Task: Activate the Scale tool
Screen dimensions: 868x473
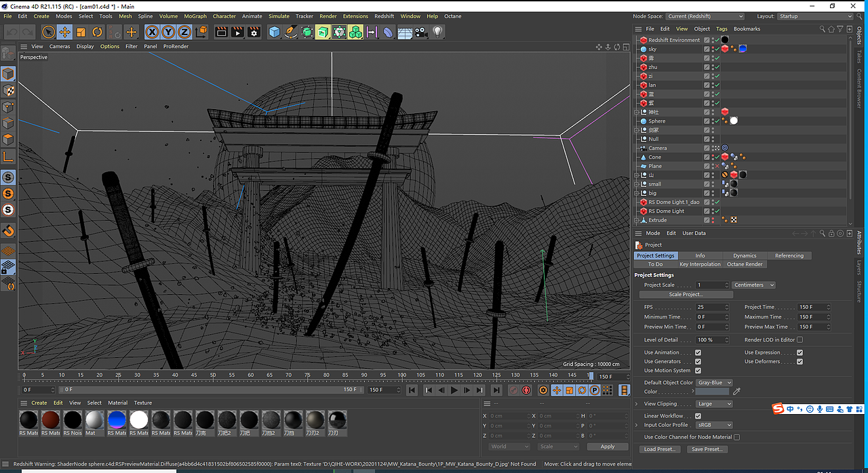Action: (x=81, y=32)
